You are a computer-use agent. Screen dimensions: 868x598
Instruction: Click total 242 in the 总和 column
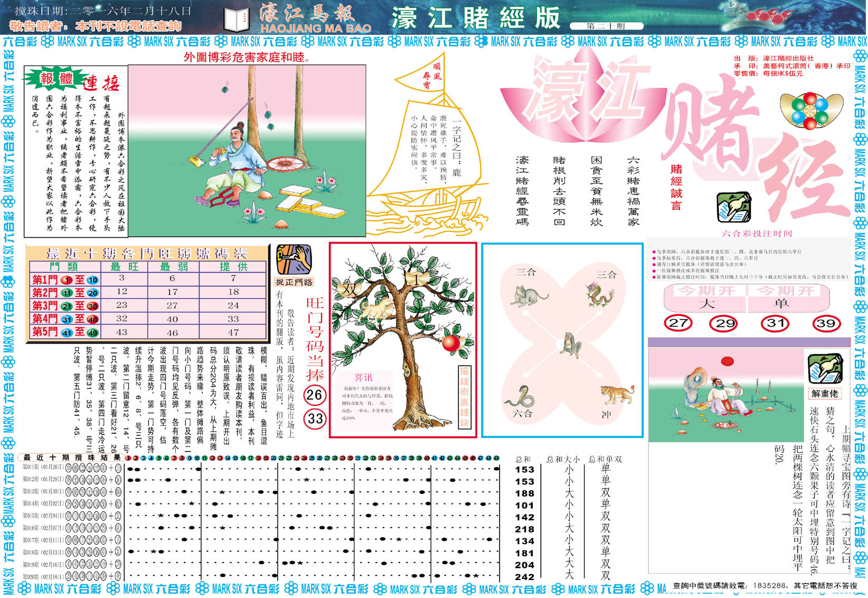(525, 577)
